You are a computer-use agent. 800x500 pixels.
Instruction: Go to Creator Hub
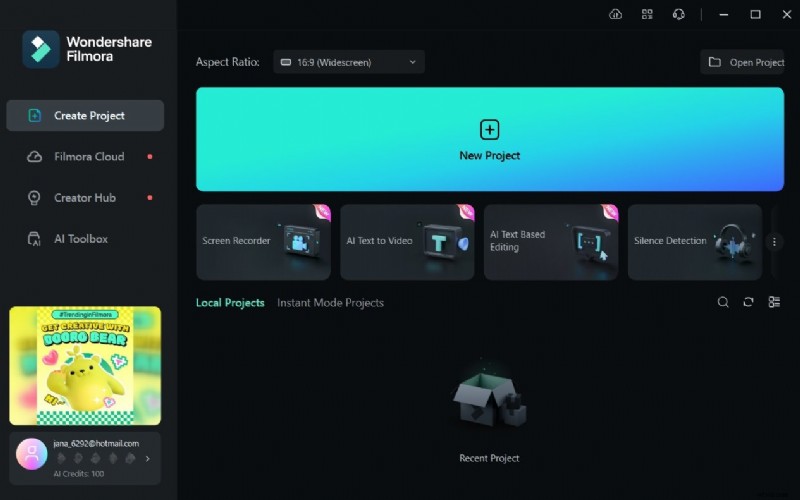(x=85, y=197)
